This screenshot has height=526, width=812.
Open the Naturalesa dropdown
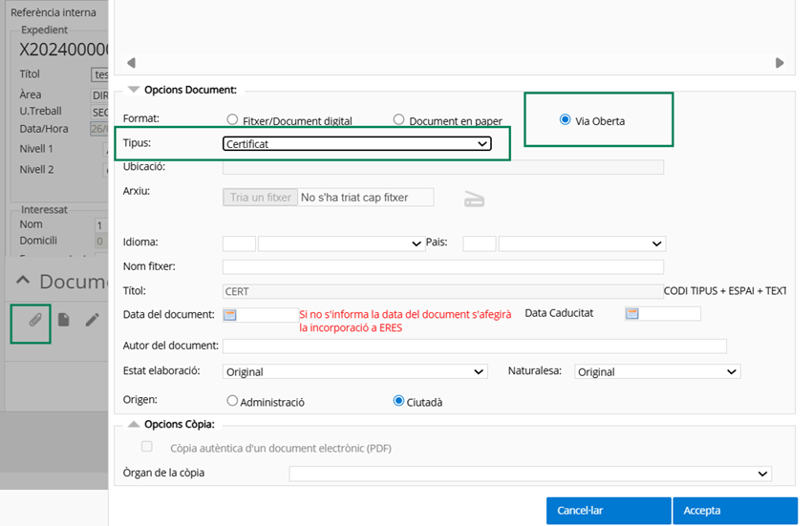coord(657,371)
